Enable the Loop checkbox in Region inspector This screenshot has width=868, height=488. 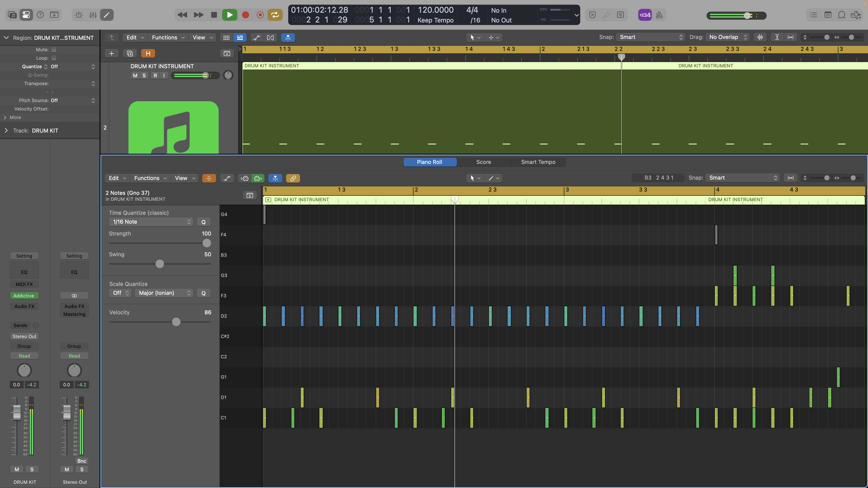point(54,58)
